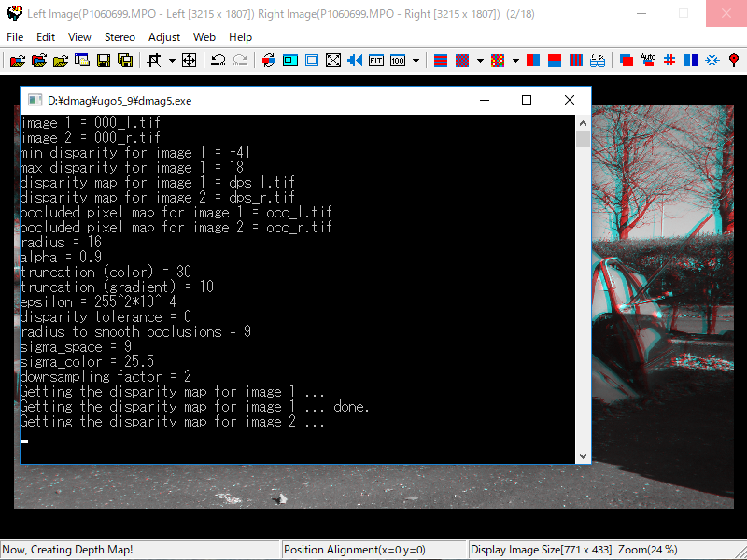Click the two blue bars icon

coord(691,61)
